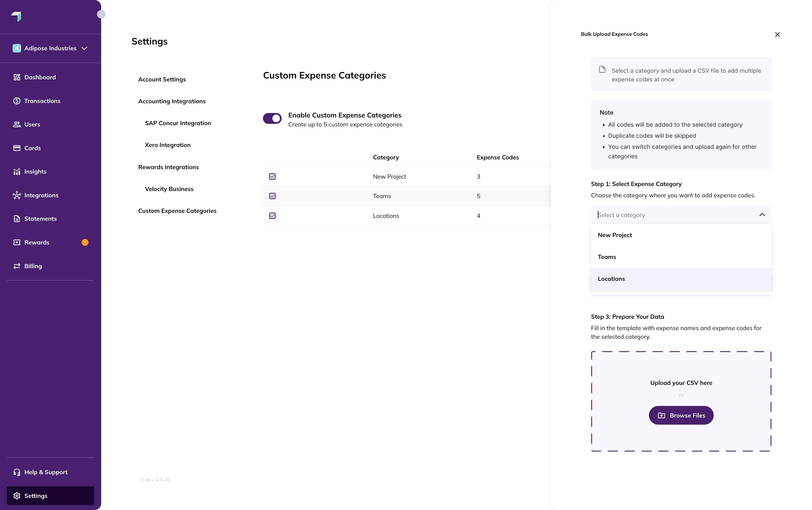Choose Locations from the category list
Screen dimensions: 812x510
611,279
